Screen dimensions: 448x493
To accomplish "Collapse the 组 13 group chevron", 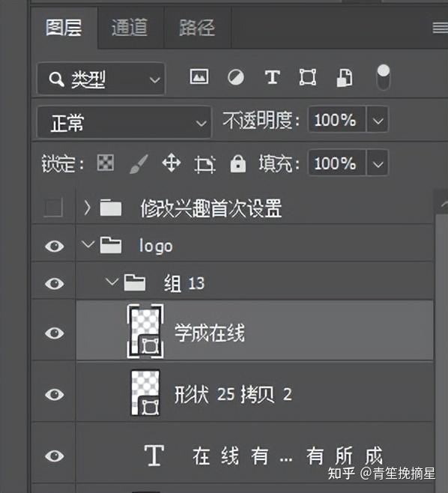I will pos(112,281).
